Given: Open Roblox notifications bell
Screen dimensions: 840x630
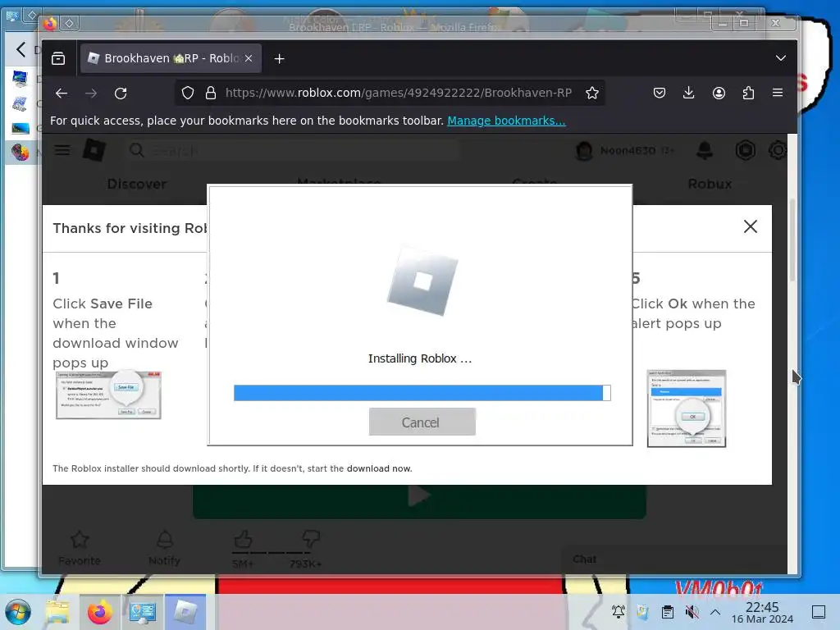Looking at the screenshot, I should coord(705,151).
